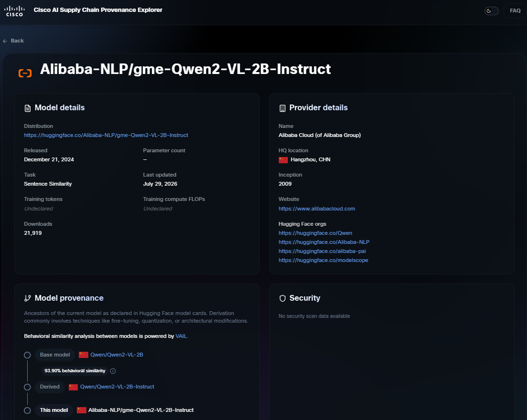This screenshot has width=527, height=420.
Task: Show behavioral similarity info tooltip icon
Action: click(x=113, y=371)
